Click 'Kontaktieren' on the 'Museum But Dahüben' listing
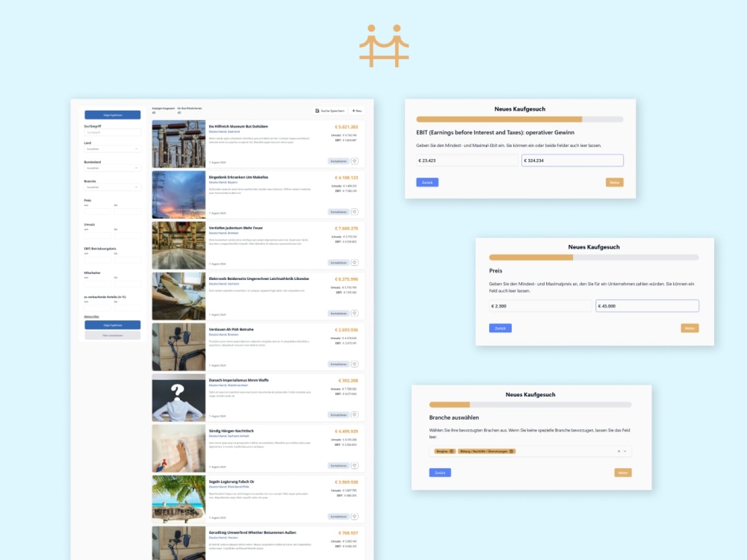The height and width of the screenshot is (560, 747). [x=338, y=161]
